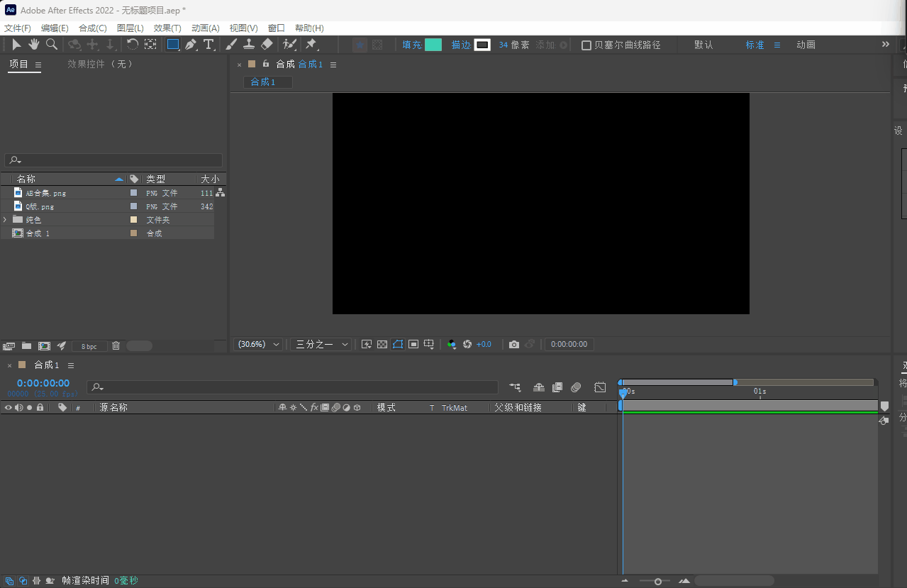Delete selected project item with trash icon
The image size is (907, 588).
pos(116,346)
